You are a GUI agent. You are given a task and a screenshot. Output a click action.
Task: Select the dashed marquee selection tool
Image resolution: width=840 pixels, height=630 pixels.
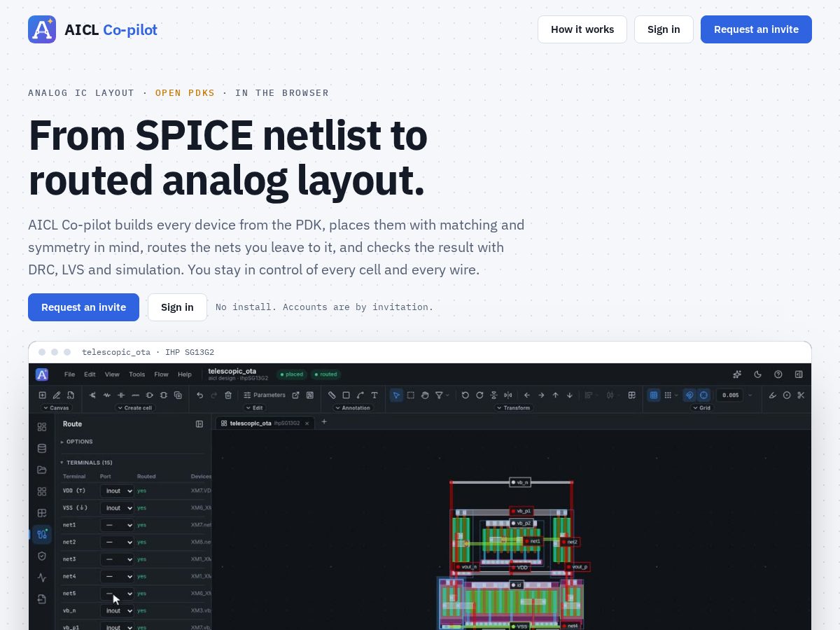click(x=410, y=395)
